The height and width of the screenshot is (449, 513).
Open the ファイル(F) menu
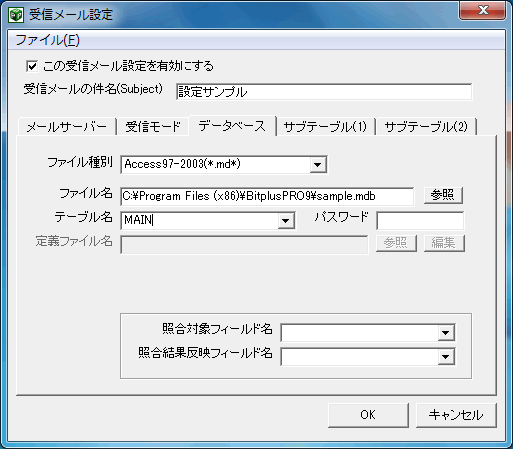(x=48, y=40)
